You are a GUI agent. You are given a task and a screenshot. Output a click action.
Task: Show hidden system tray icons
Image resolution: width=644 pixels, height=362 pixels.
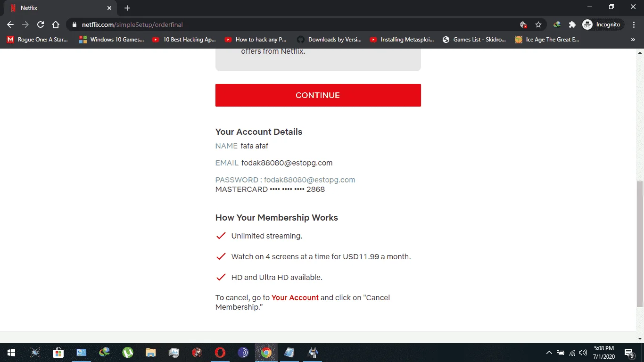[x=549, y=353]
